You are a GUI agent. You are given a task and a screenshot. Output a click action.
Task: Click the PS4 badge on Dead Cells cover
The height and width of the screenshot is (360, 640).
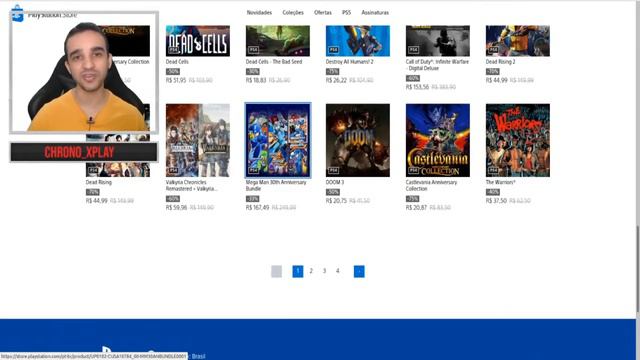pos(173,49)
